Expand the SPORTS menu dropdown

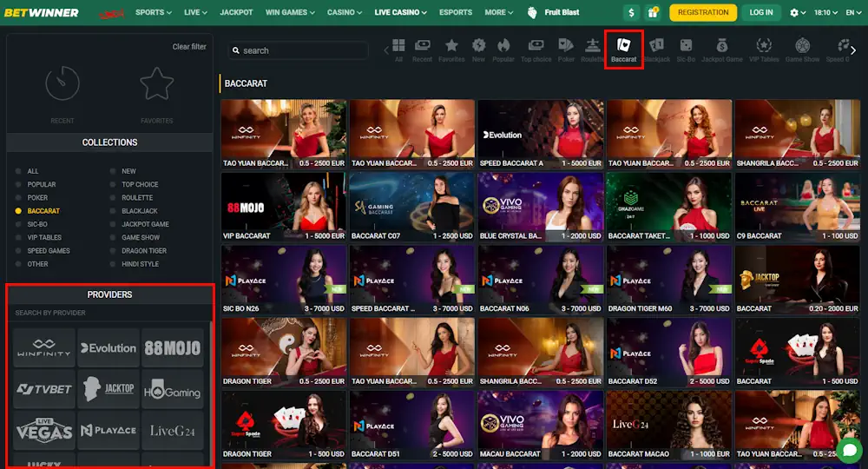click(x=154, y=12)
